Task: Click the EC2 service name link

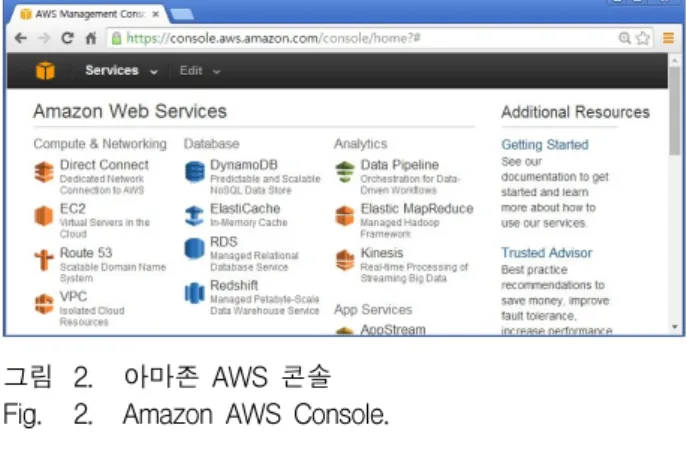Action: tap(73, 209)
